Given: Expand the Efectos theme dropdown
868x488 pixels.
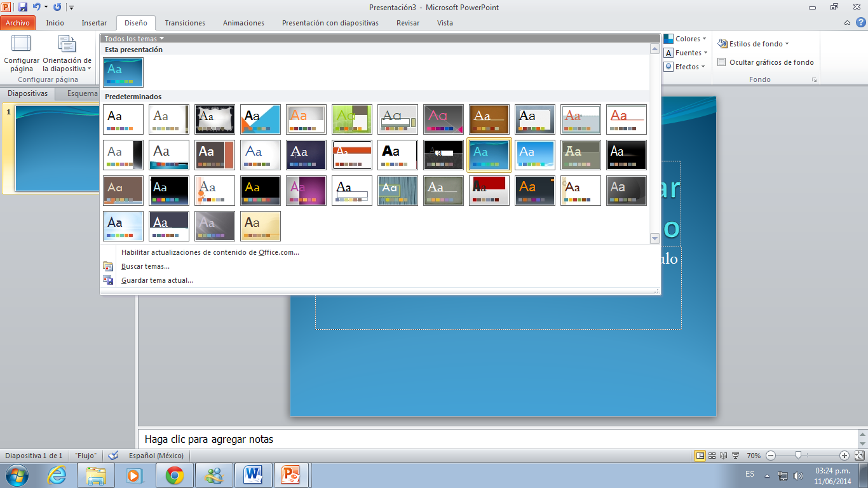Looking at the screenshot, I should click(685, 67).
